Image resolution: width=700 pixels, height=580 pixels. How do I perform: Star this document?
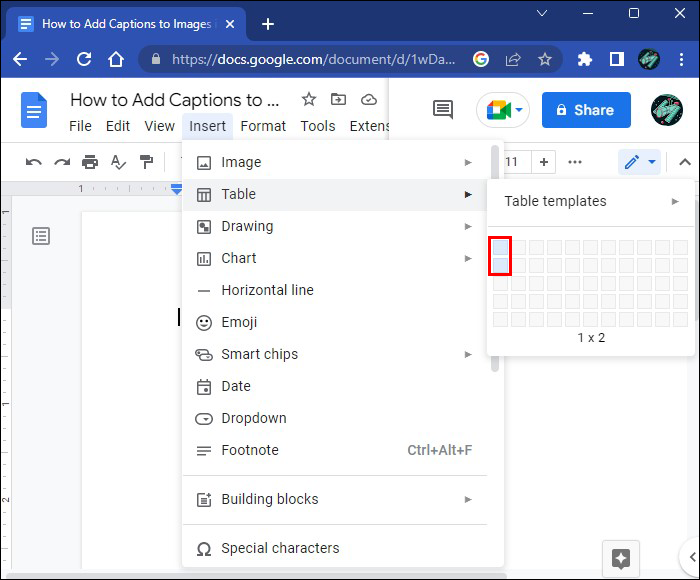309,99
